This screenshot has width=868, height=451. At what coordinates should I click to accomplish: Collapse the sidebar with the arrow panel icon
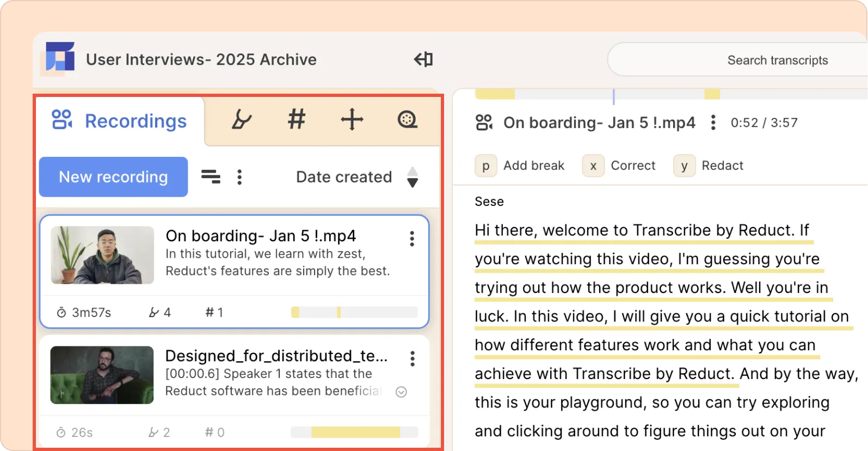(x=423, y=59)
